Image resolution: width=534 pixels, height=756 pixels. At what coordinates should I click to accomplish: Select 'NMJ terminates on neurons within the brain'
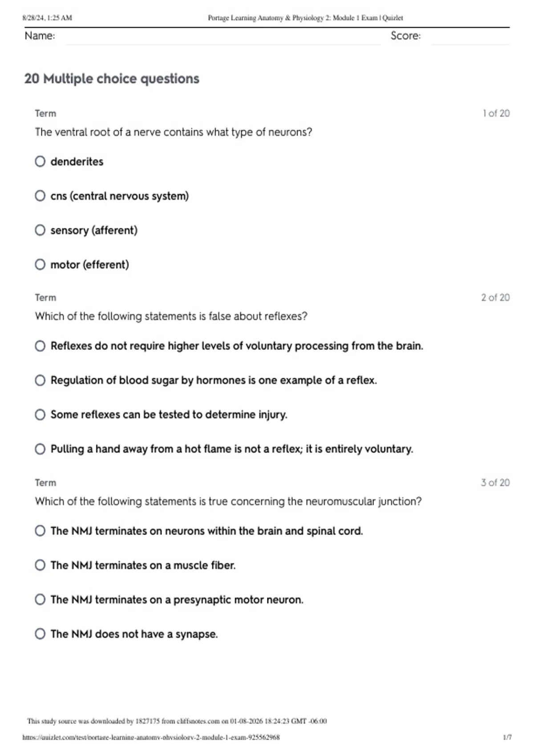(x=40, y=531)
